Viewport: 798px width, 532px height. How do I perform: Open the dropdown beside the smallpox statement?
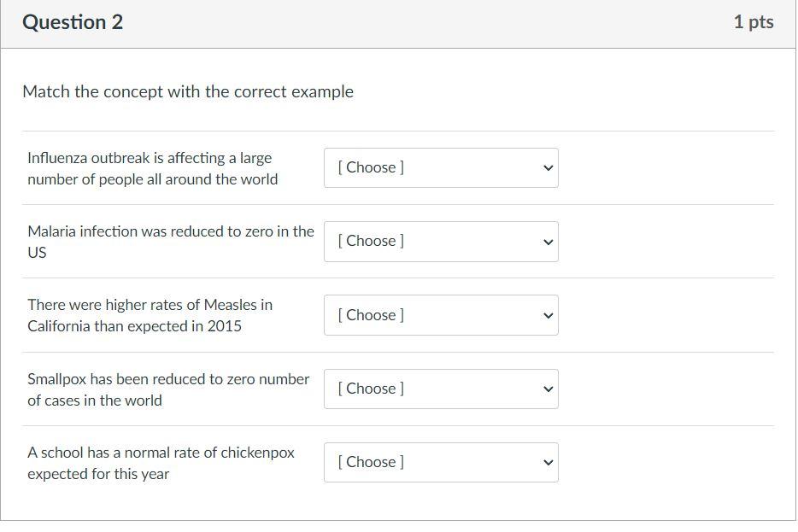pyautogui.click(x=441, y=389)
